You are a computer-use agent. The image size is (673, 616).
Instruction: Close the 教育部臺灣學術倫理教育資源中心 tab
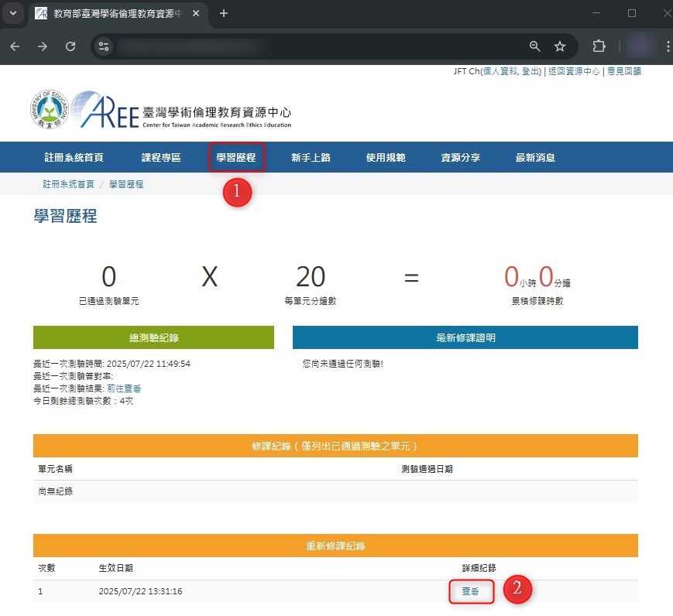(196, 13)
